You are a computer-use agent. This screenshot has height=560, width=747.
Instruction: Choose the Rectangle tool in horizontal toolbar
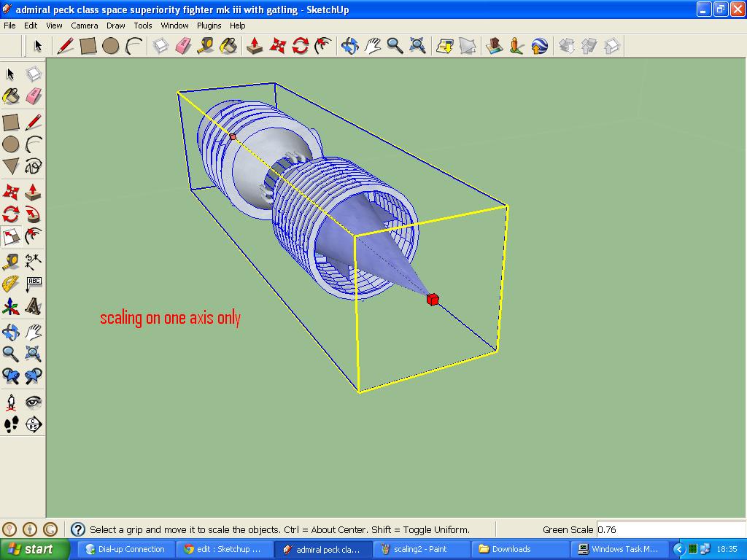click(88, 46)
